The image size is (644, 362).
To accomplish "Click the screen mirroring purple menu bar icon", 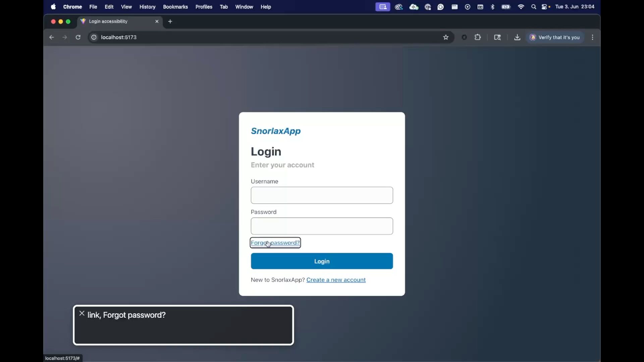I will (x=383, y=7).
